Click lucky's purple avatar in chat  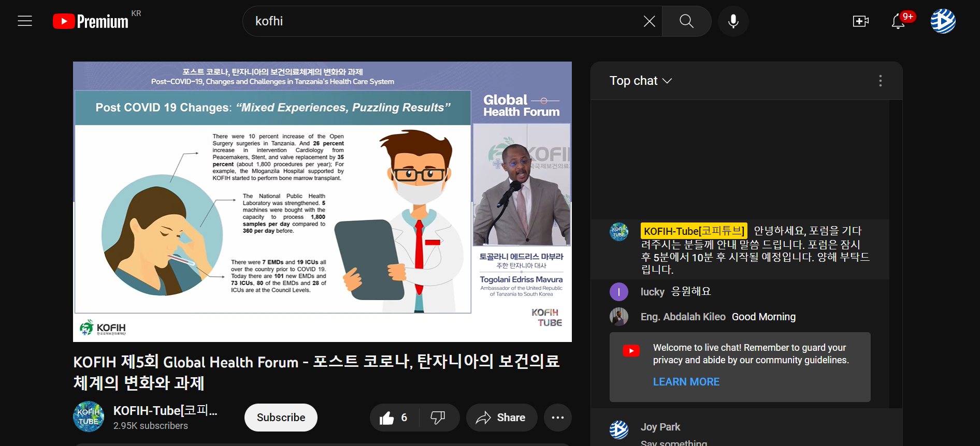click(x=619, y=292)
